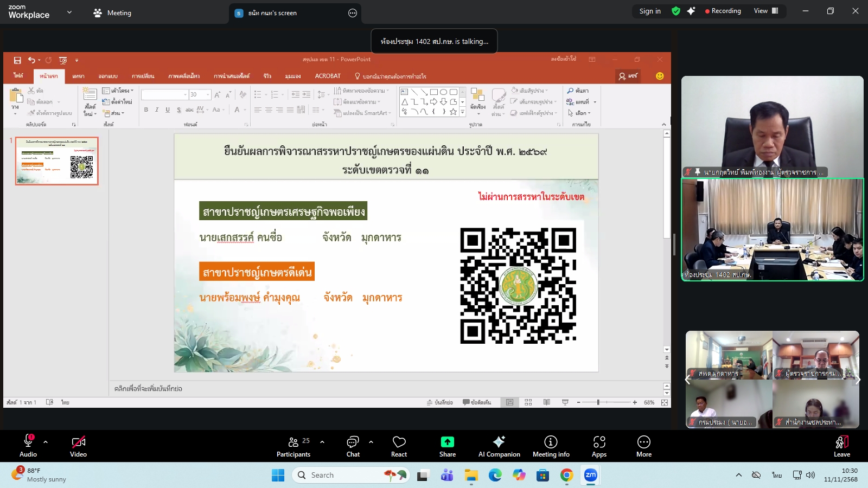868x488 pixels.
Task: Open the Arrange (จัดเรียง) dropdown
Action: pos(478,108)
